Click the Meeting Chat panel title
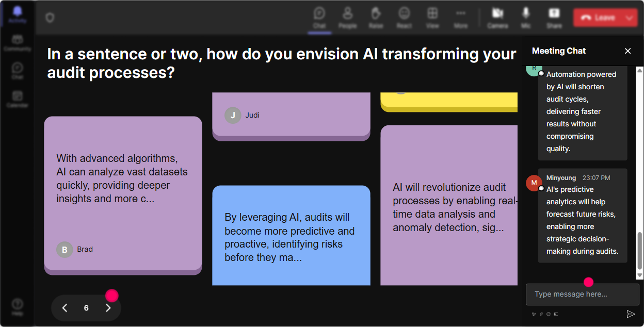The height and width of the screenshot is (327, 644). (x=559, y=51)
